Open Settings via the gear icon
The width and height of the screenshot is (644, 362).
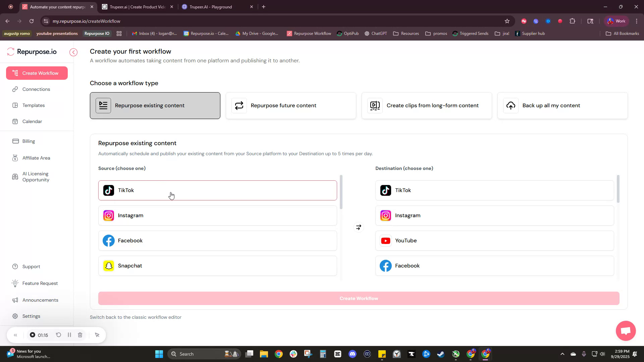(15, 316)
